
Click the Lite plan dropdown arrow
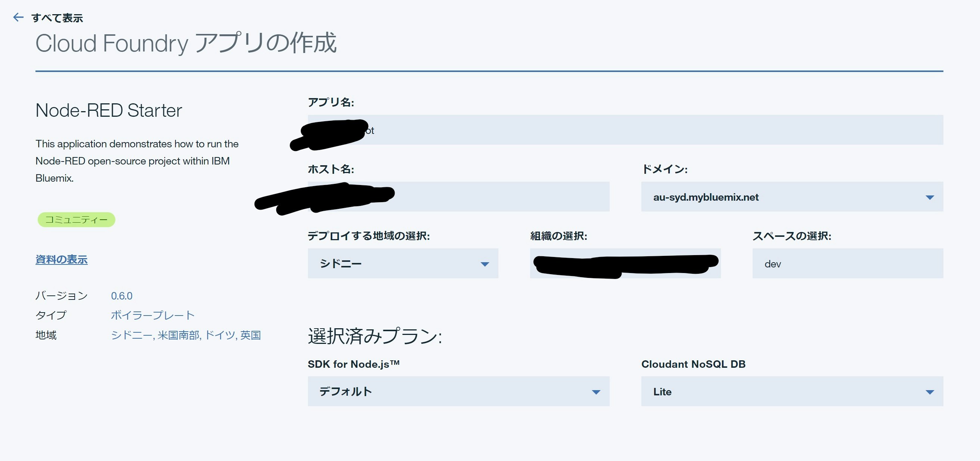pyautogui.click(x=929, y=392)
